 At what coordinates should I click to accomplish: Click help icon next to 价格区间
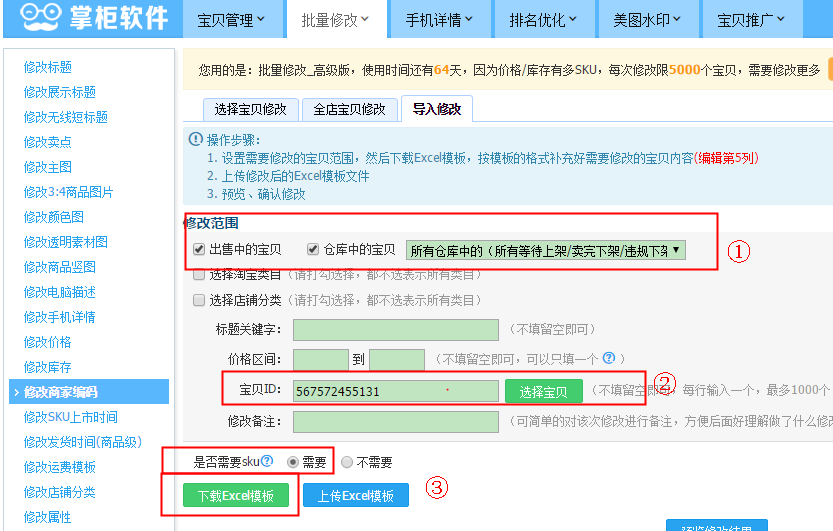pos(608,358)
